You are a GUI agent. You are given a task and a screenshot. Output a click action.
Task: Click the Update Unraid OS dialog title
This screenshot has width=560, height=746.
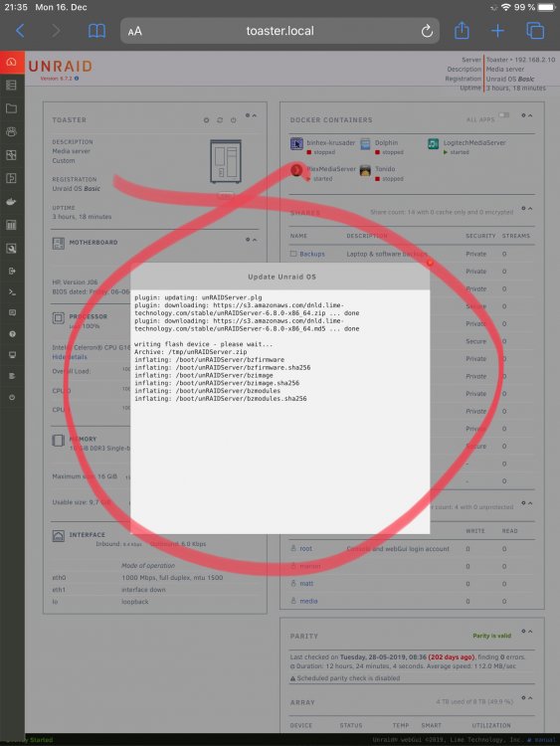281,277
